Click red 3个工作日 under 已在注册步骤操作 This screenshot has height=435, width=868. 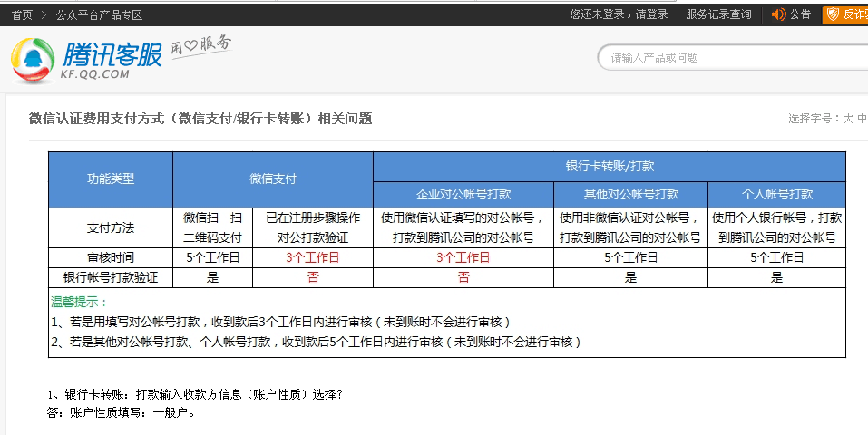pyautogui.click(x=313, y=258)
